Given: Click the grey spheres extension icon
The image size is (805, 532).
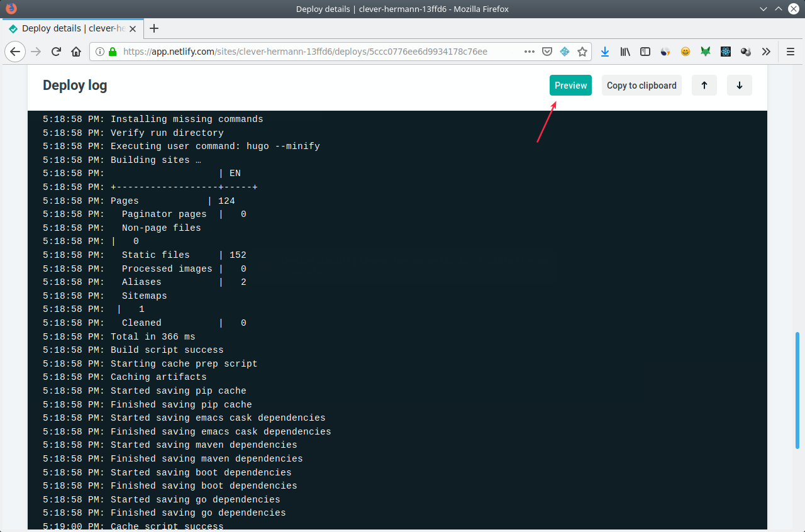Looking at the screenshot, I should coord(746,52).
